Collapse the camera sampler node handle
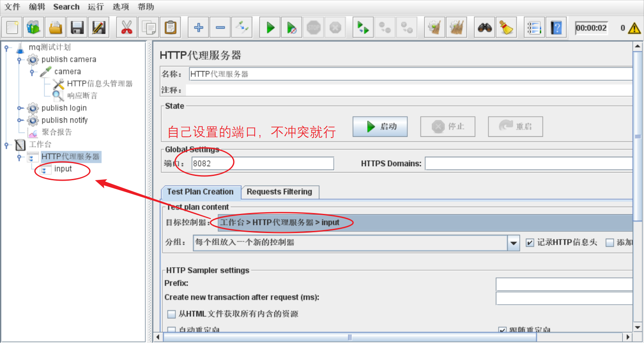The height and width of the screenshot is (343, 644). [x=32, y=72]
